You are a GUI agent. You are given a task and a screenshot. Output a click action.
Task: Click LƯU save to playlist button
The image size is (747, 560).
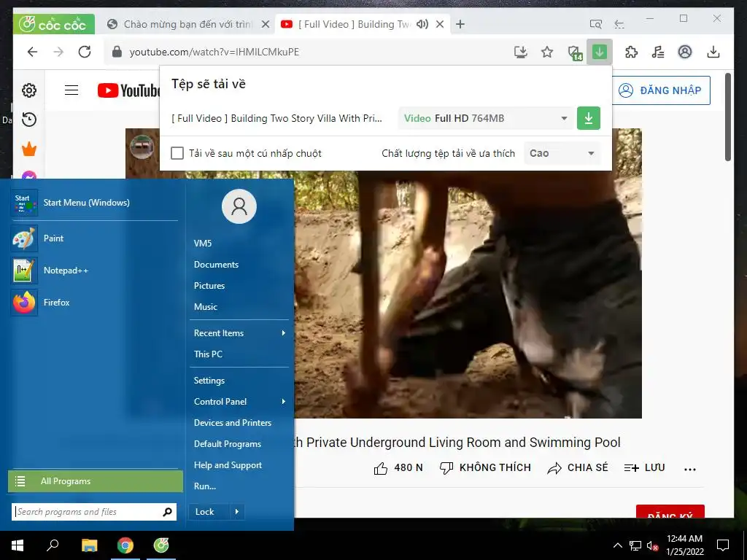(x=644, y=468)
